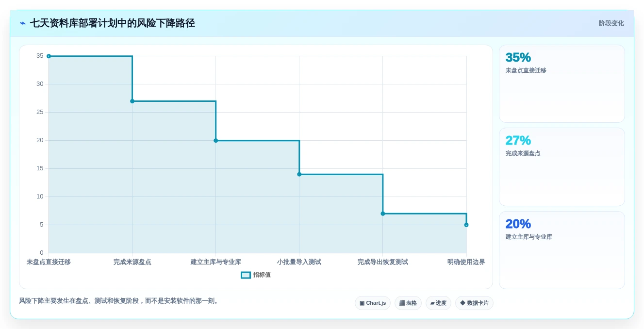Image resolution: width=644 pixels, height=329 pixels.
Task: Click the final data point at value 5
Action: coord(466,225)
